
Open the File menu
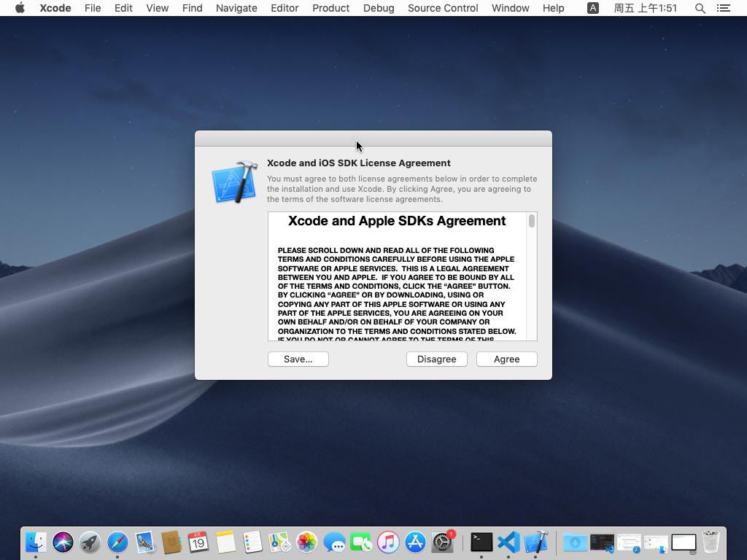point(93,8)
